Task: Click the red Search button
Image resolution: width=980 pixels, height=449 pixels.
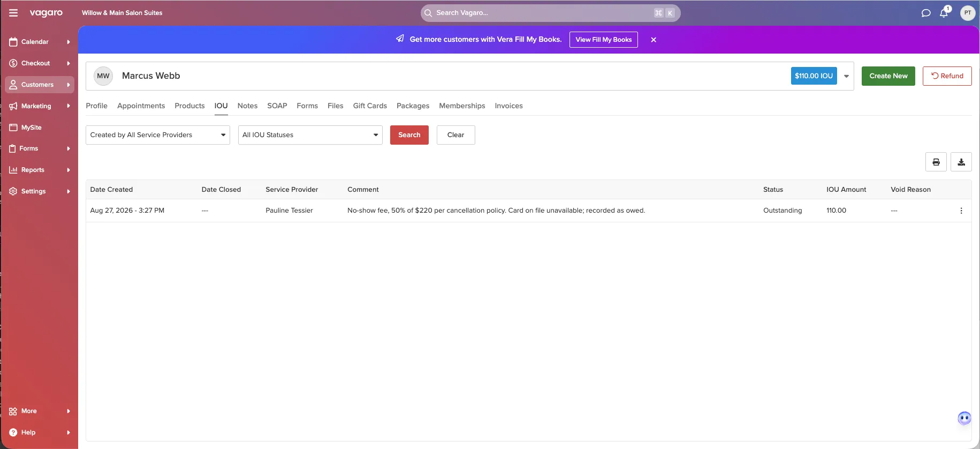Action: point(409,135)
